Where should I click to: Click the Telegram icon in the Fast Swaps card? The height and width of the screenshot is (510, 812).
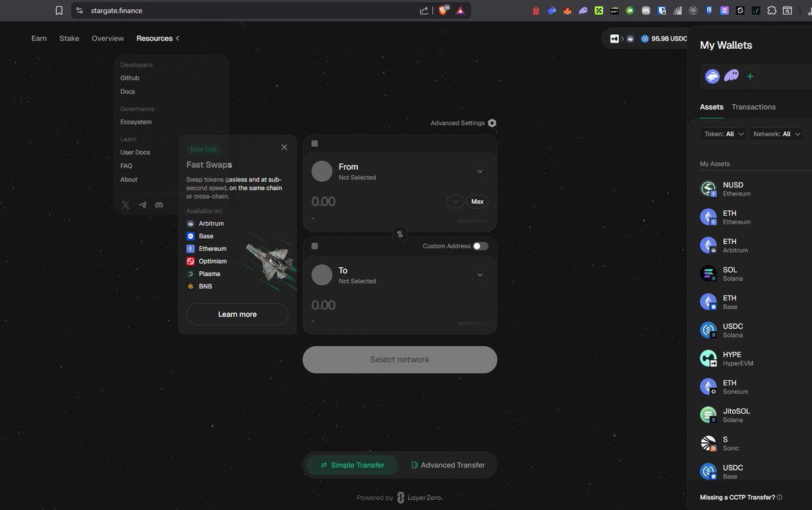[142, 204]
